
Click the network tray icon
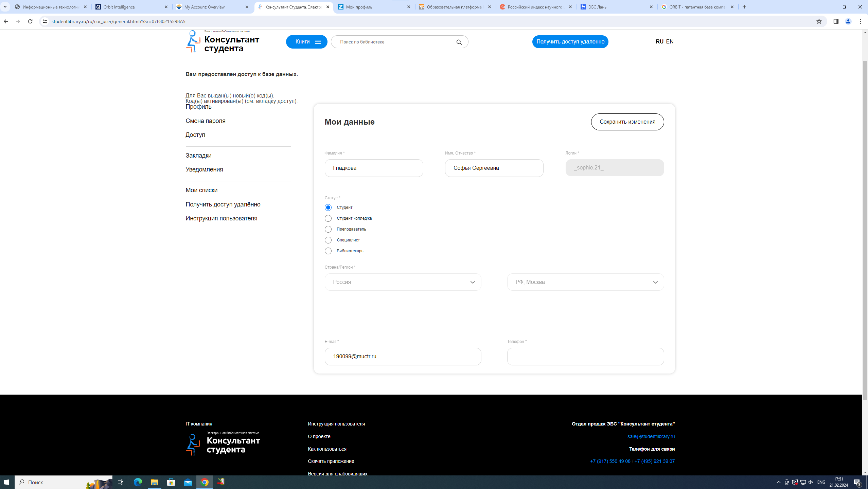click(803, 482)
